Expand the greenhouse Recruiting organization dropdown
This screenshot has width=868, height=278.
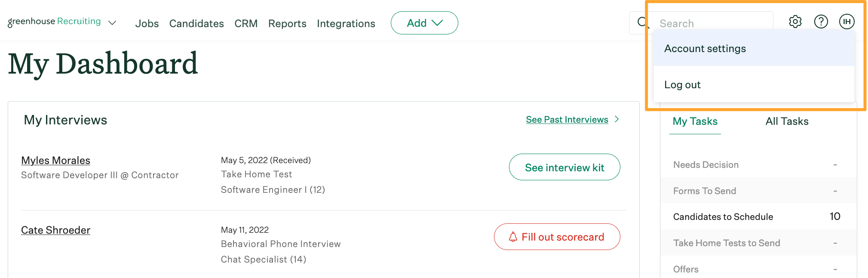tap(112, 23)
